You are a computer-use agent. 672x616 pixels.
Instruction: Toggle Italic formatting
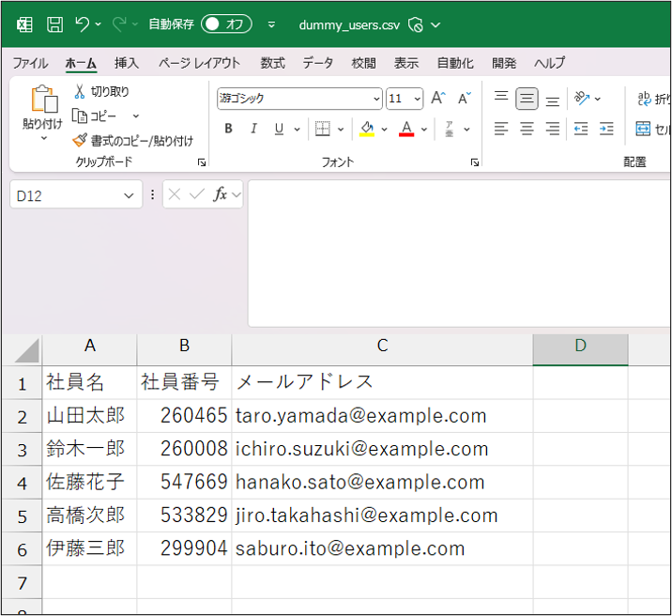(x=253, y=129)
